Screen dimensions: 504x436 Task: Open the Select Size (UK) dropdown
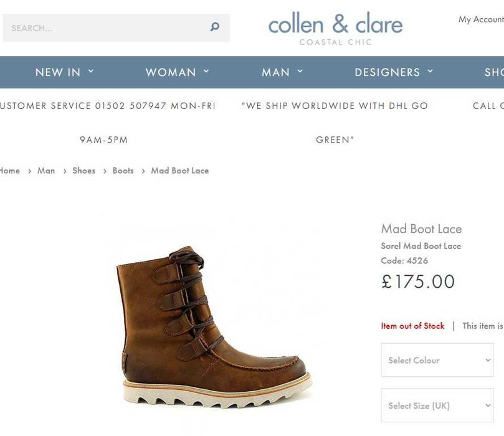[437, 405]
